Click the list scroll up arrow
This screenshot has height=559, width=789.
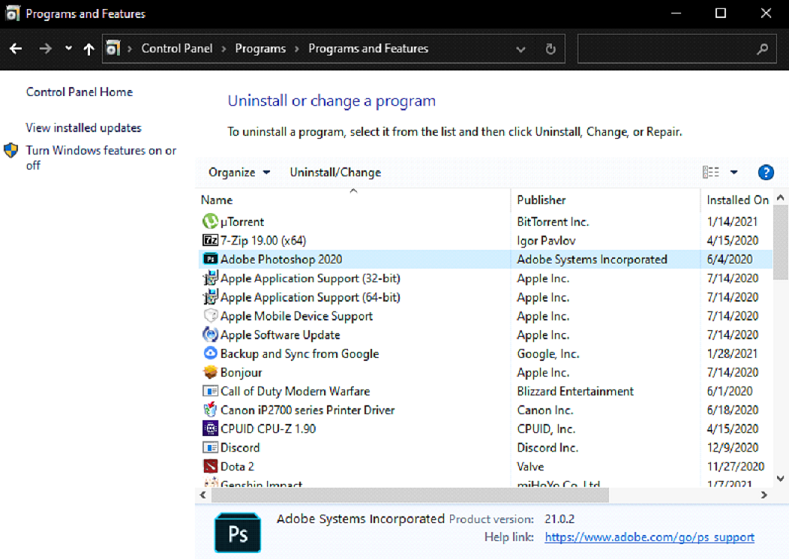coord(780,198)
